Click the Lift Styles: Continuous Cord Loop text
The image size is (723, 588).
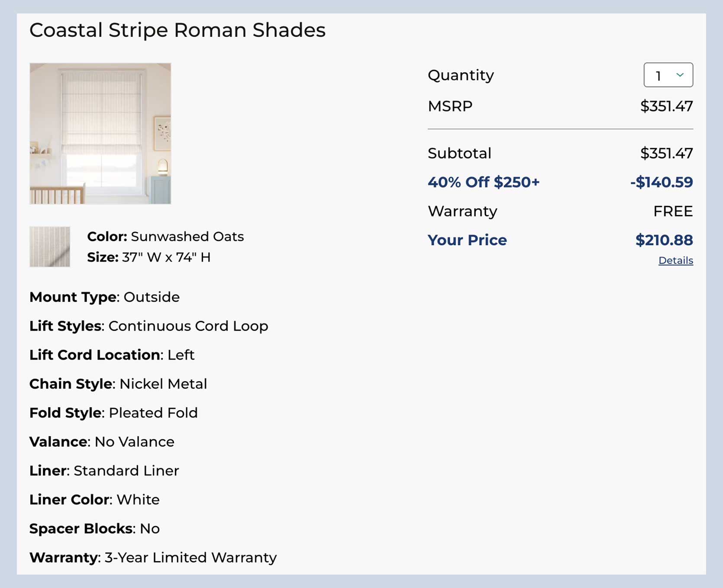point(148,326)
